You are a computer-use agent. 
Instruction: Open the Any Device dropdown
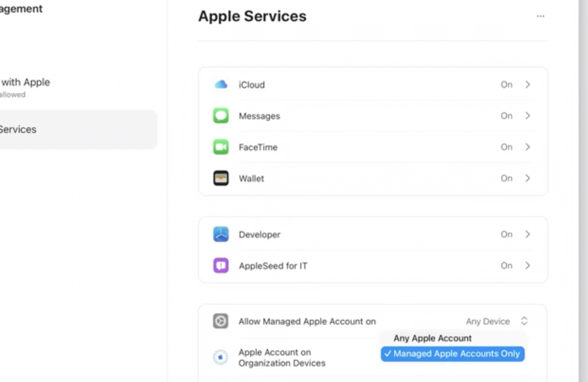pyautogui.click(x=497, y=321)
